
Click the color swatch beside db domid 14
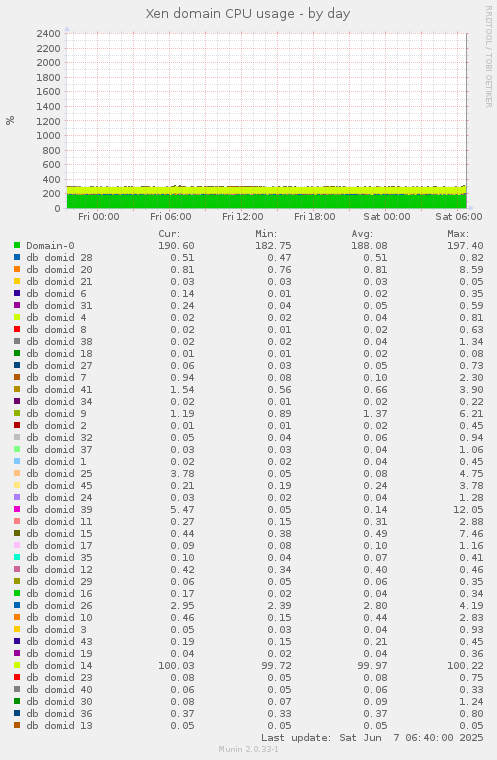pyautogui.click(x=17, y=665)
